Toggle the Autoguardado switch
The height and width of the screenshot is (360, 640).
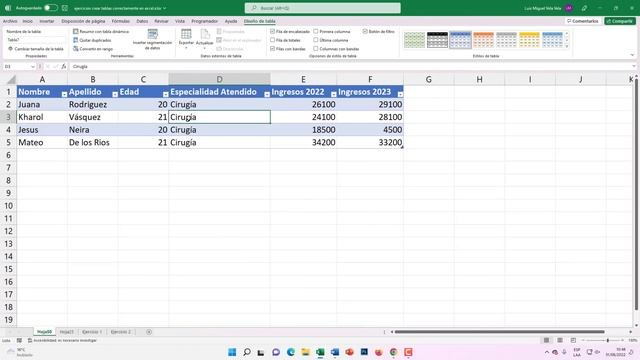(x=50, y=8)
